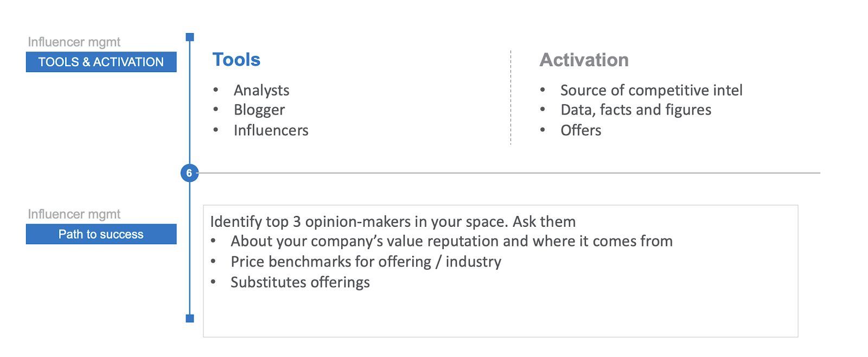This screenshot has height=357, width=868.
Task: Click the Identify top 3 opinion-makers line
Action: [x=393, y=221]
